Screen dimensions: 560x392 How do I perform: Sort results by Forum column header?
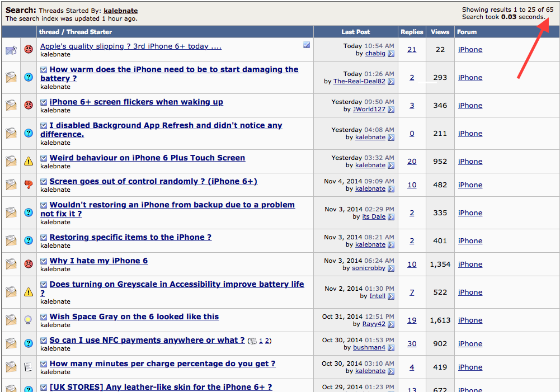point(467,32)
